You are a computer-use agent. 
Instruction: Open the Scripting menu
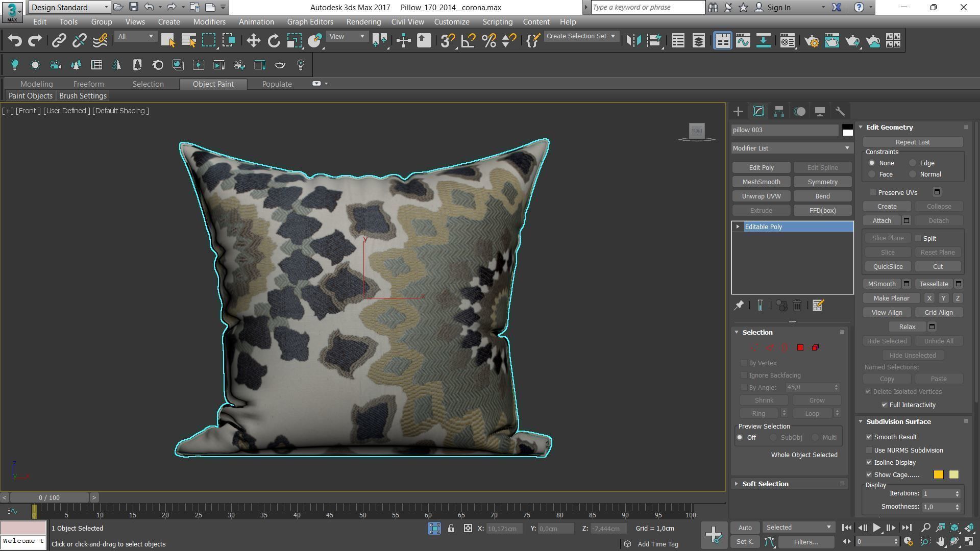coord(497,22)
